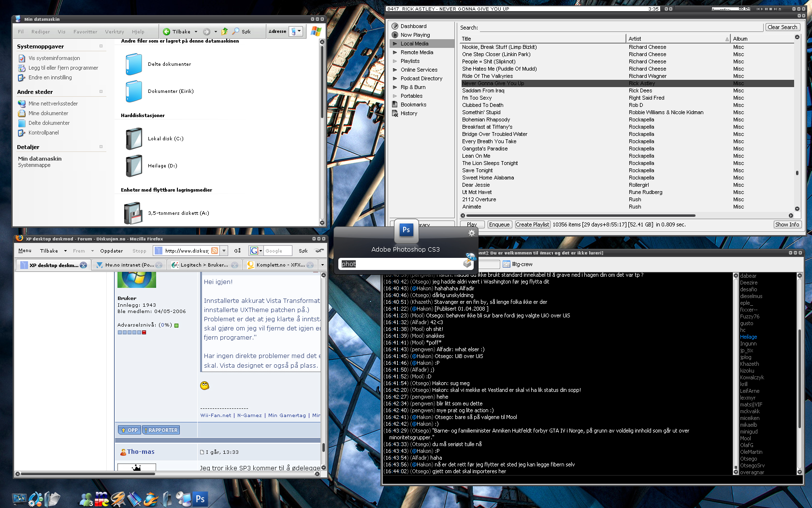Open the Firefox tab list dropdown
The image size is (812, 508).
click(x=322, y=265)
